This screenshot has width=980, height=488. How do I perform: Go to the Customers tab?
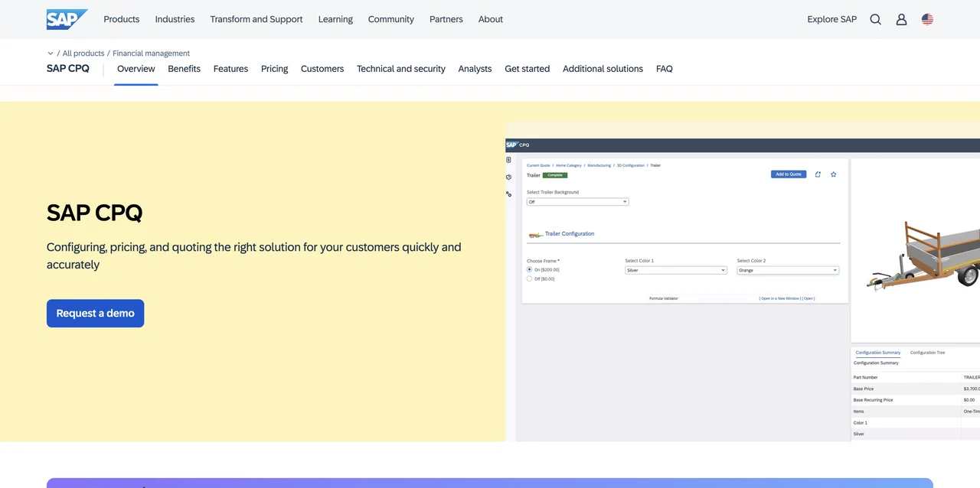click(x=322, y=69)
